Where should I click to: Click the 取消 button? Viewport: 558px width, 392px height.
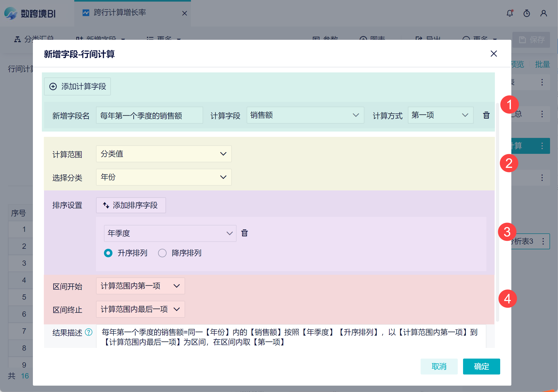(x=439, y=367)
